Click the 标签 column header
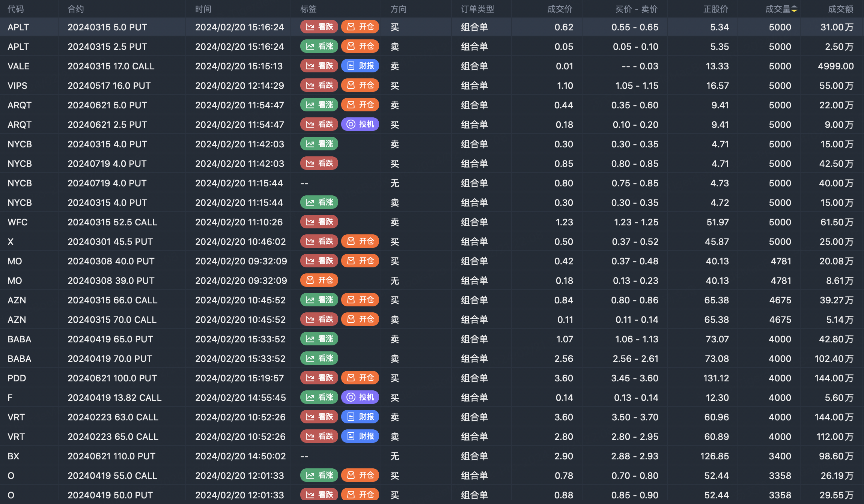The width and height of the screenshot is (864, 504). click(x=308, y=9)
